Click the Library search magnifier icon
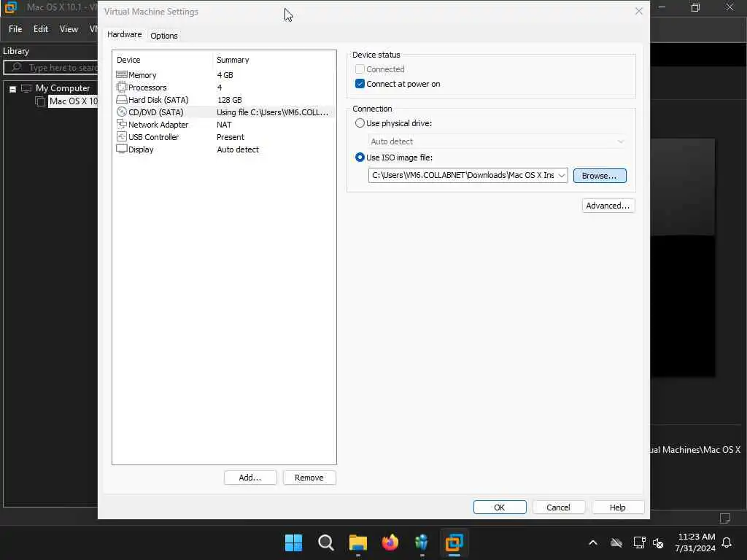The height and width of the screenshot is (560, 747). coord(17,67)
